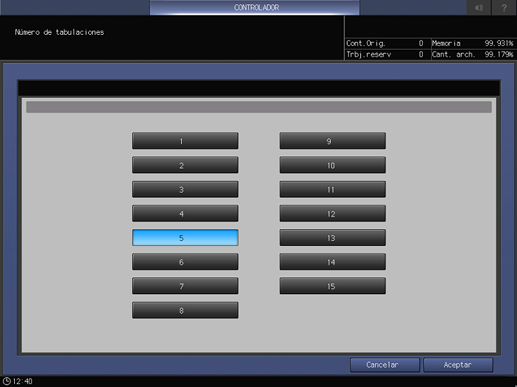
Task: Choose the 12 button
Action: 333,213
